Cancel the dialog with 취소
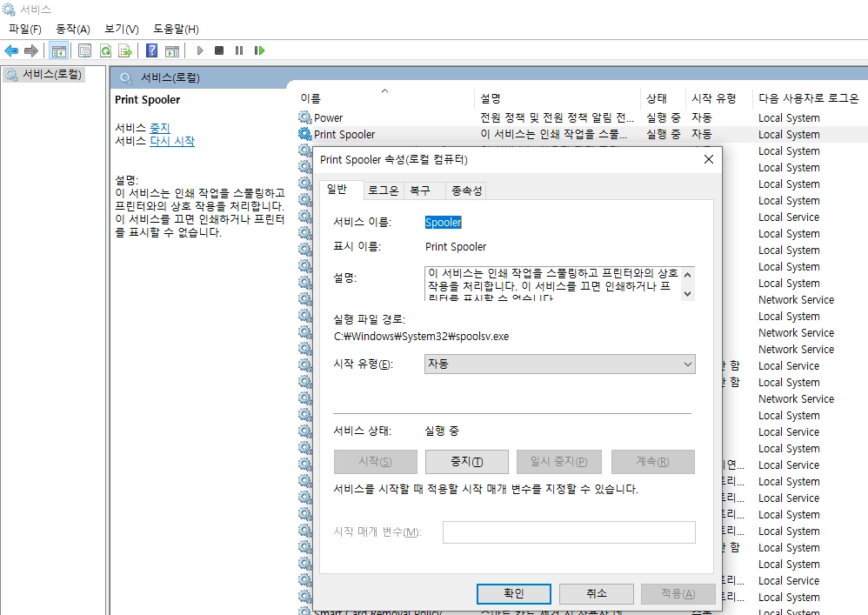Screen dimensions: 868x615 (x=596, y=594)
